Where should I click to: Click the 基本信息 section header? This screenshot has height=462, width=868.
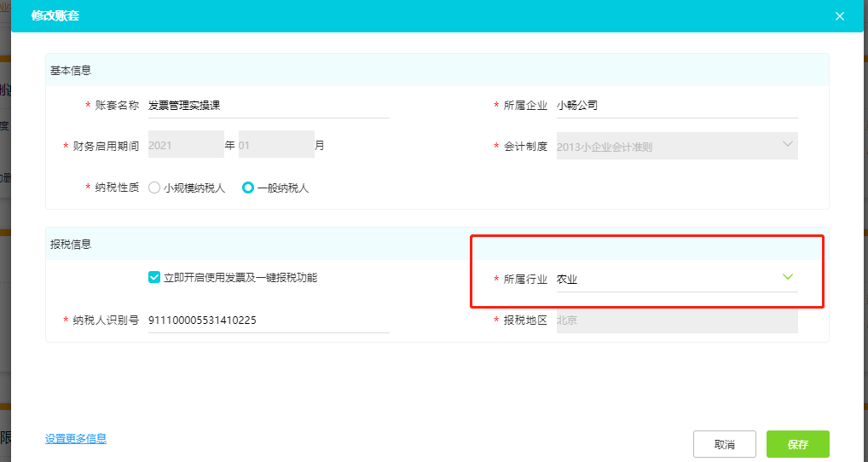coord(71,70)
